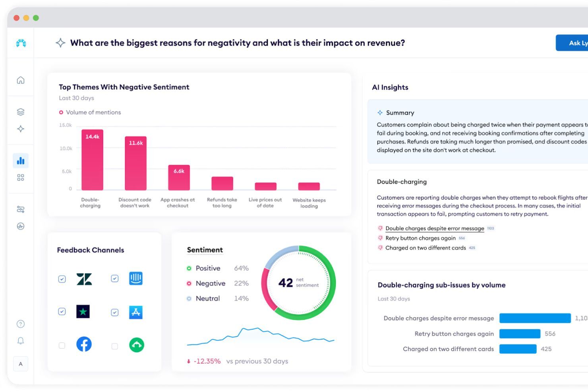The height and width of the screenshot is (392, 588).
Task: Open the grid dashboard icon in the sidebar
Action: 21,178
